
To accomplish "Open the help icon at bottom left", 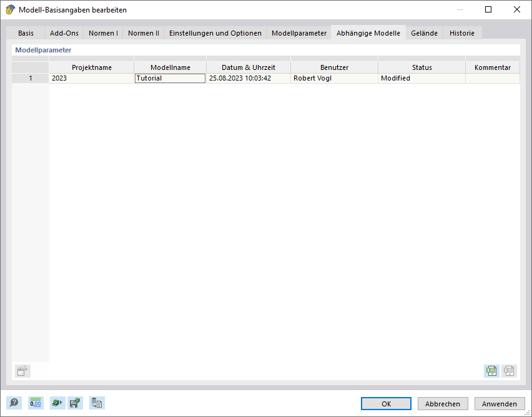I will pos(14,403).
